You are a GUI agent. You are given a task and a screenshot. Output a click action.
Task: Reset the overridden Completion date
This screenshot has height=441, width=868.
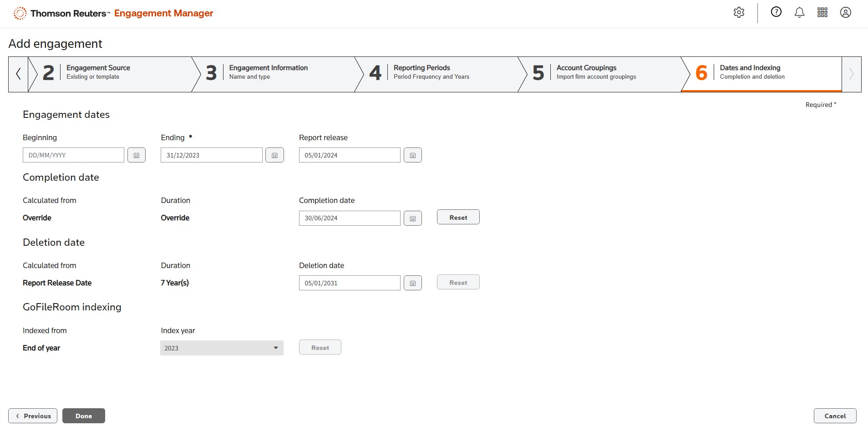[458, 218]
